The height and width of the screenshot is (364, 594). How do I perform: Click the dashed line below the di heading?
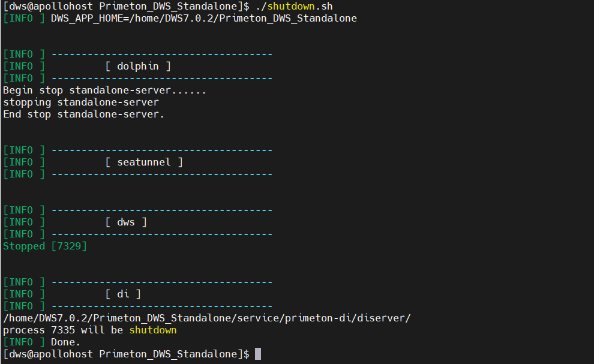(162, 306)
